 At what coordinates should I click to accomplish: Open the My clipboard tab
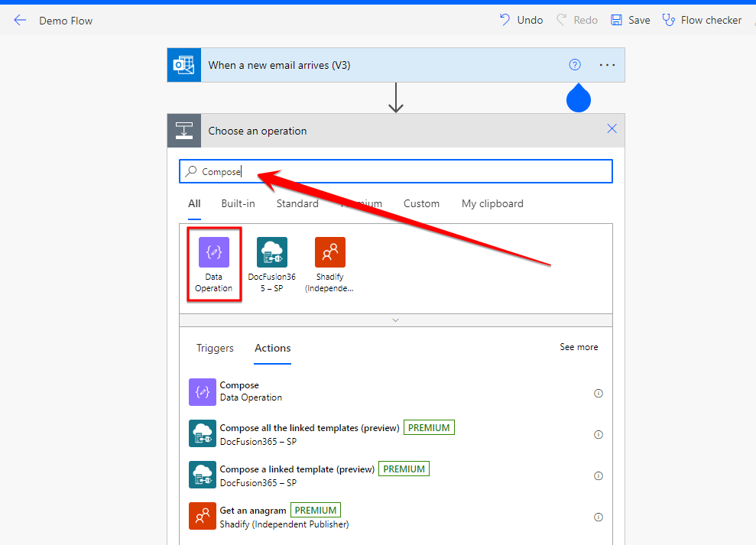tap(492, 203)
